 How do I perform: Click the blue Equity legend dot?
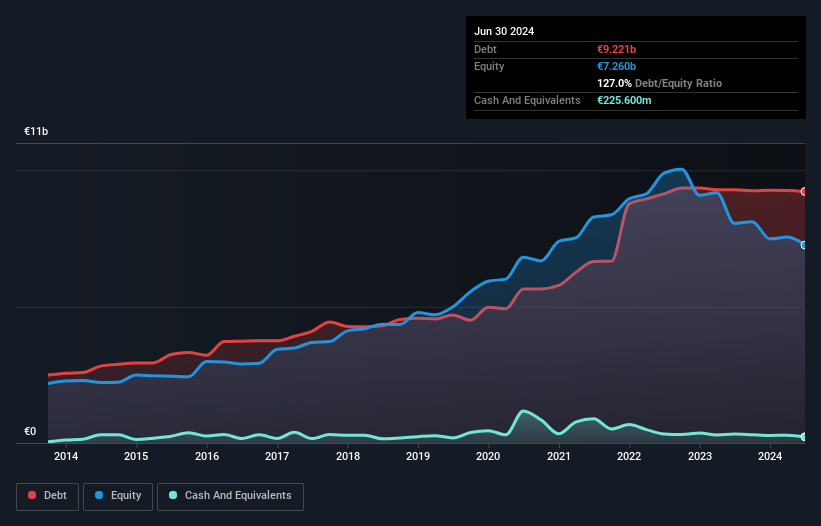pos(98,495)
